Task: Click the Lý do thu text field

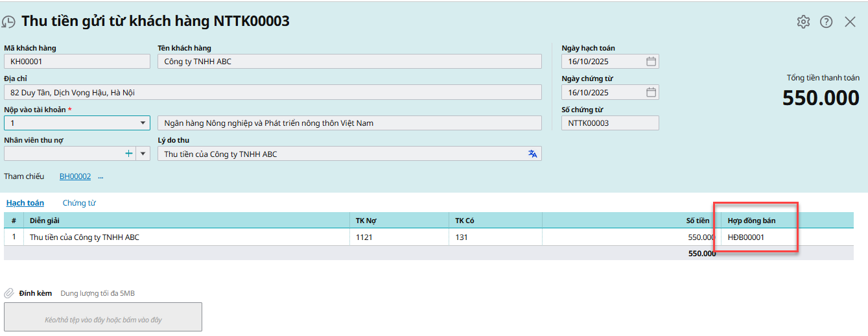Action: point(344,154)
